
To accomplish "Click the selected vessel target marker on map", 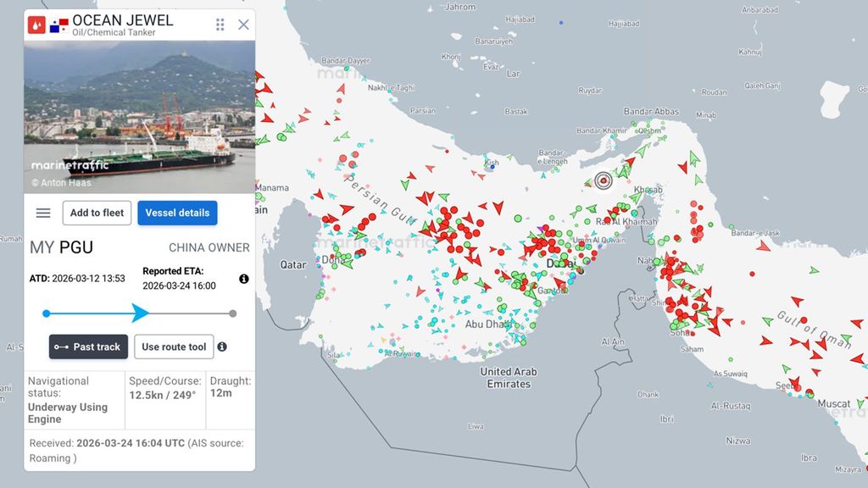I will pos(603,180).
